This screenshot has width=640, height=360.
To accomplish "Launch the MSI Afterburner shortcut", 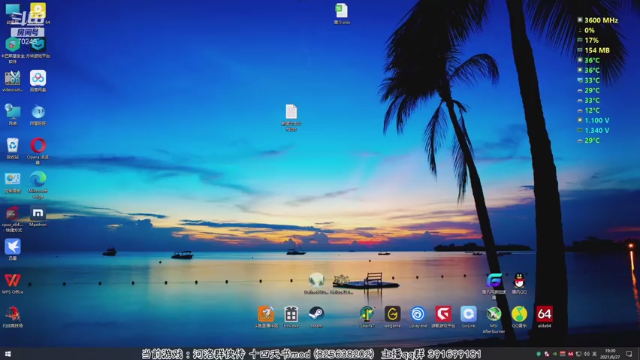I will click(494, 319).
